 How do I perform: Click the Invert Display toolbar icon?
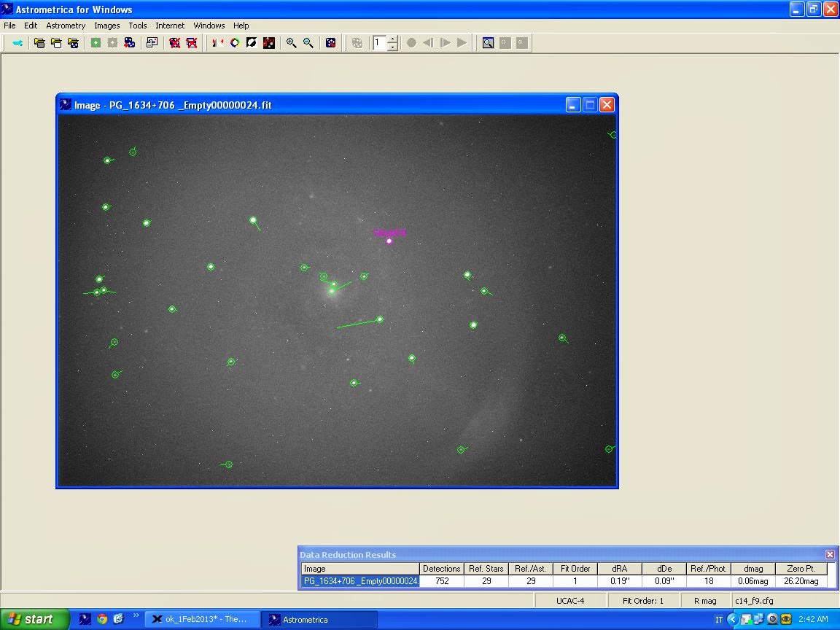252,43
